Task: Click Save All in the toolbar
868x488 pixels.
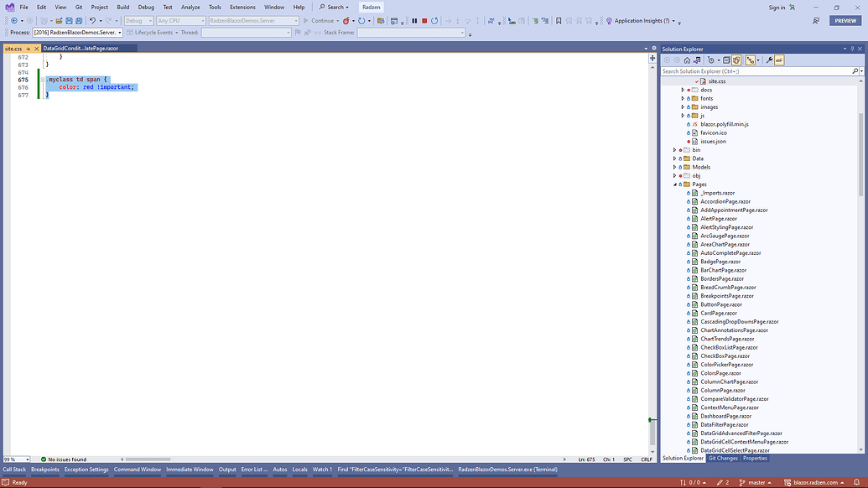Action: [x=79, y=20]
